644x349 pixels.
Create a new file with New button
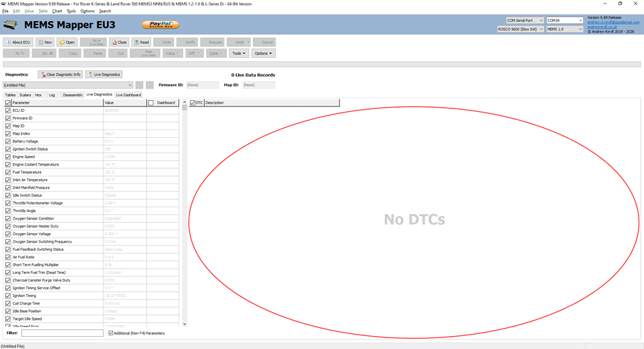pos(45,42)
